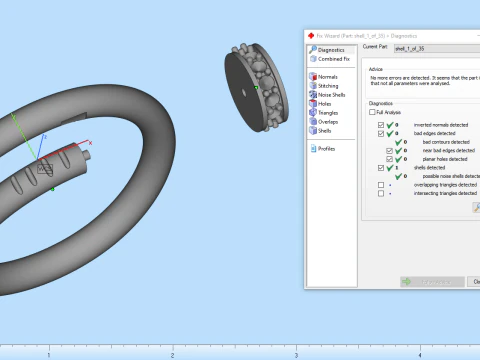Image resolution: width=480 pixels, height=360 pixels.
Task: Click the red X axis label of the coordinate system
Action: tap(90, 143)
